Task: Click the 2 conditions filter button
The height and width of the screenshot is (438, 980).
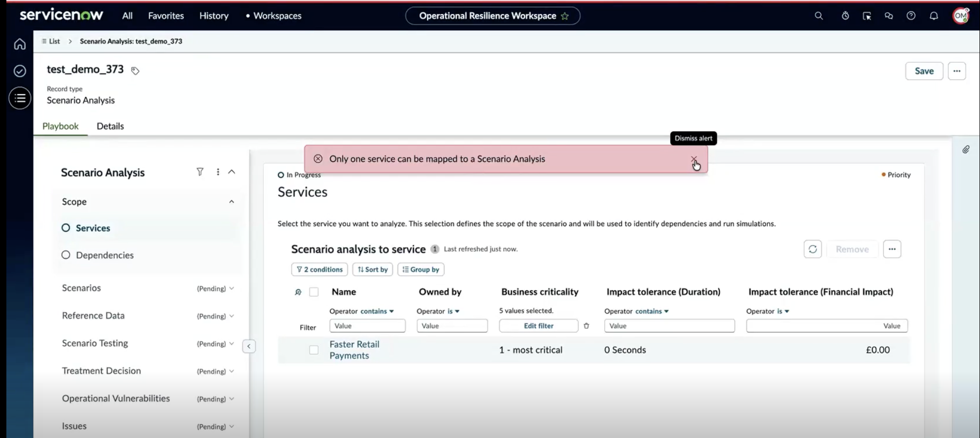Action: [x=319, y=269]
